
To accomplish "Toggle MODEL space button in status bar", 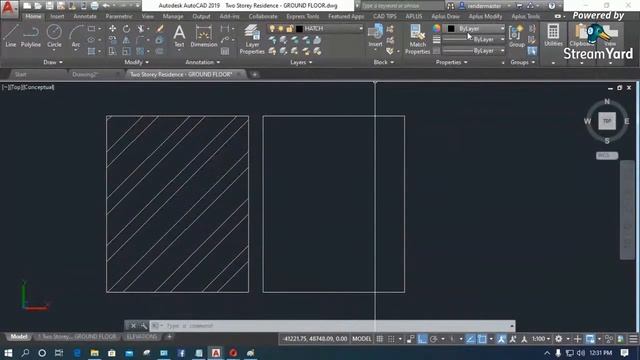I will click(362, 339).
